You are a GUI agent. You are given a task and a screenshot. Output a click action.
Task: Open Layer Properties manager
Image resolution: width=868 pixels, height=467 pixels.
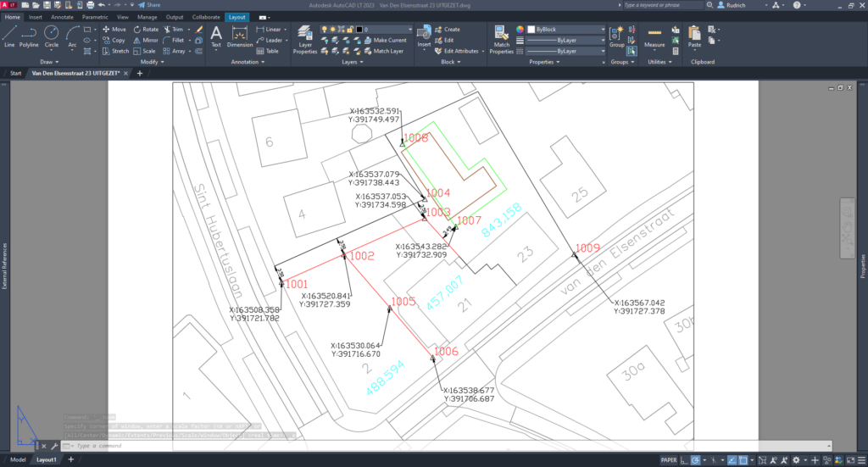click(x=305, y=39)
